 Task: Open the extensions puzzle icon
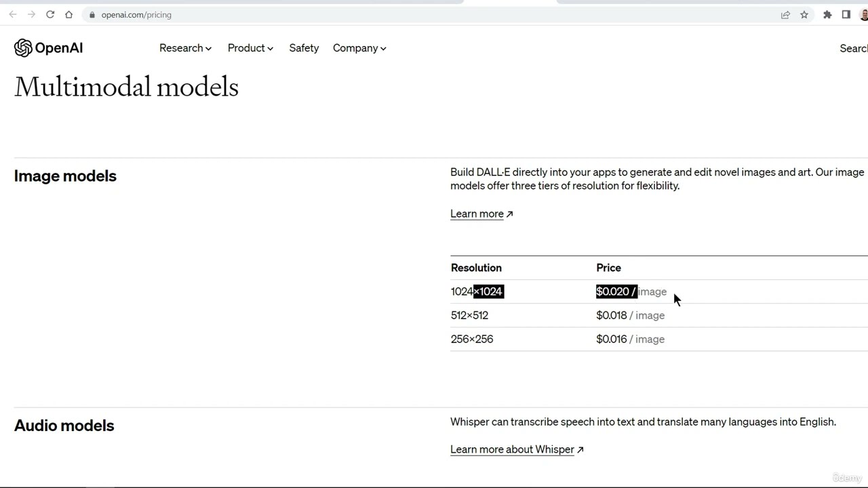coord(827,14)
